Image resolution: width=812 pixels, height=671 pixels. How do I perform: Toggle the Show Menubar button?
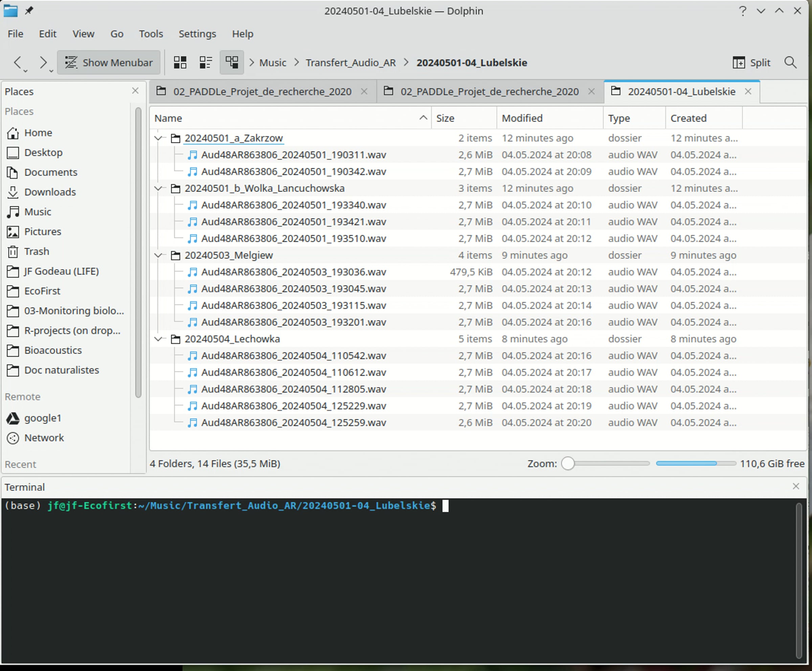109,63
